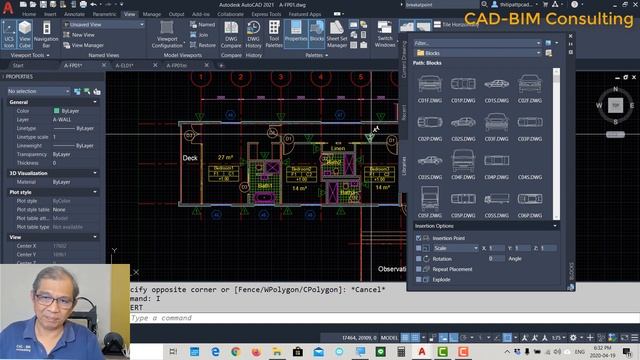
Task: Open the Tool Palettes
Action: [274, 35]
